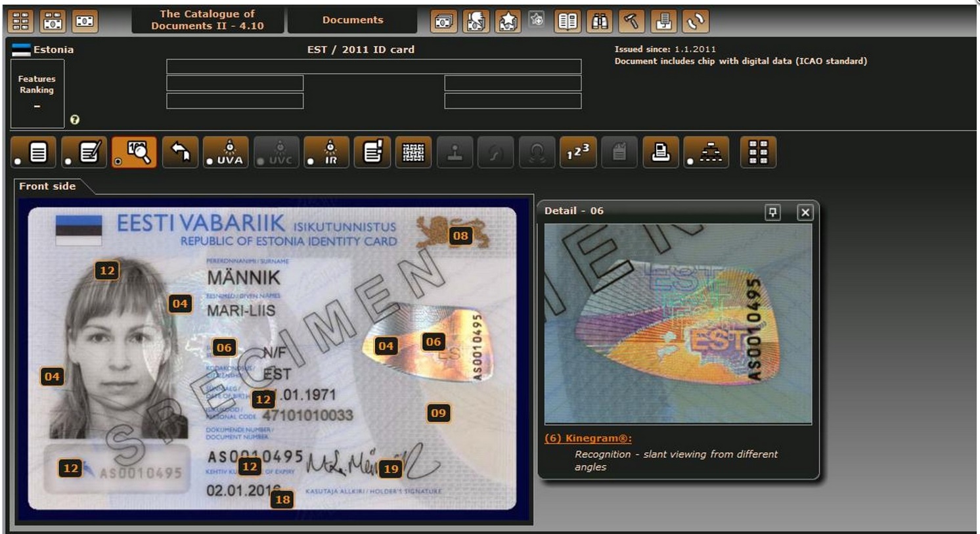Screen dimensions: 980x534
Task: Enable the UVA light view
Action: [226, 152]
